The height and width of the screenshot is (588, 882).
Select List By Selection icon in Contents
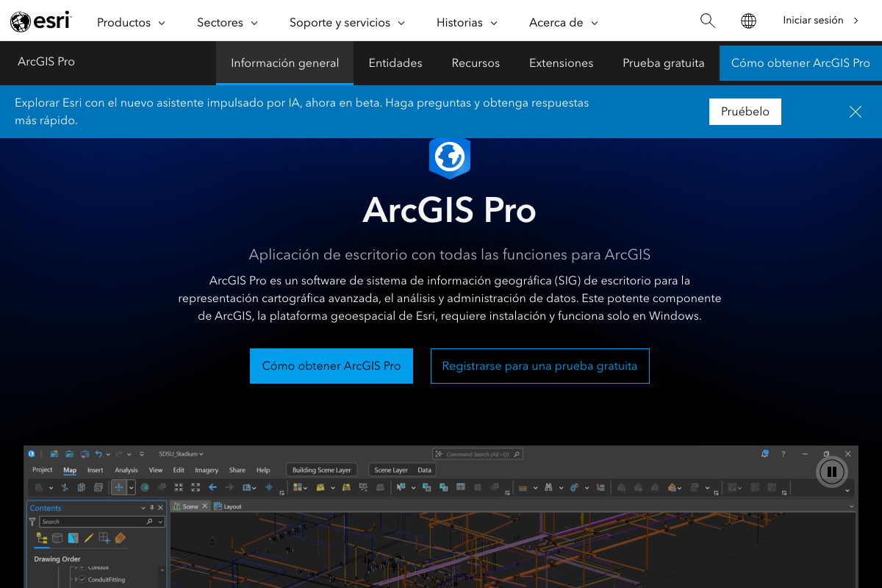(73, 538)
